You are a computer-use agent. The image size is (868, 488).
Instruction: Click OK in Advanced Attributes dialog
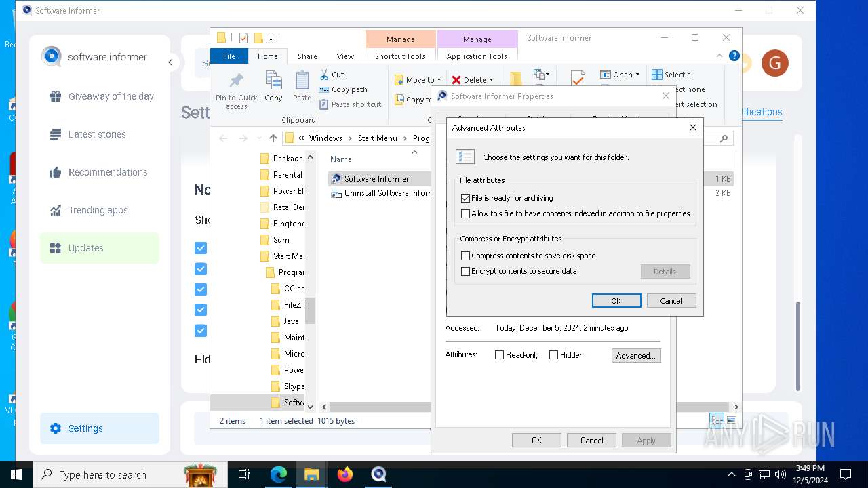click(x=616, y=301)
